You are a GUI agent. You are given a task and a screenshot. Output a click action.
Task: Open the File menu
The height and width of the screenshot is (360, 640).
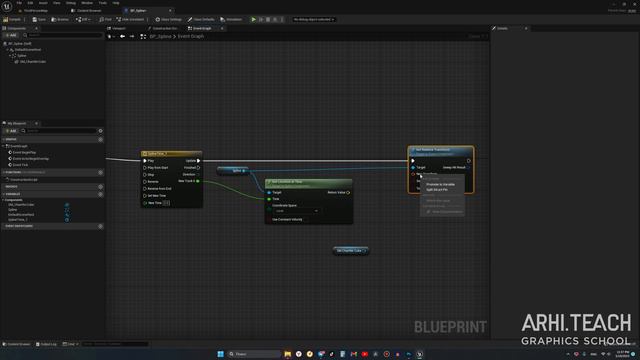click(19, 3)
